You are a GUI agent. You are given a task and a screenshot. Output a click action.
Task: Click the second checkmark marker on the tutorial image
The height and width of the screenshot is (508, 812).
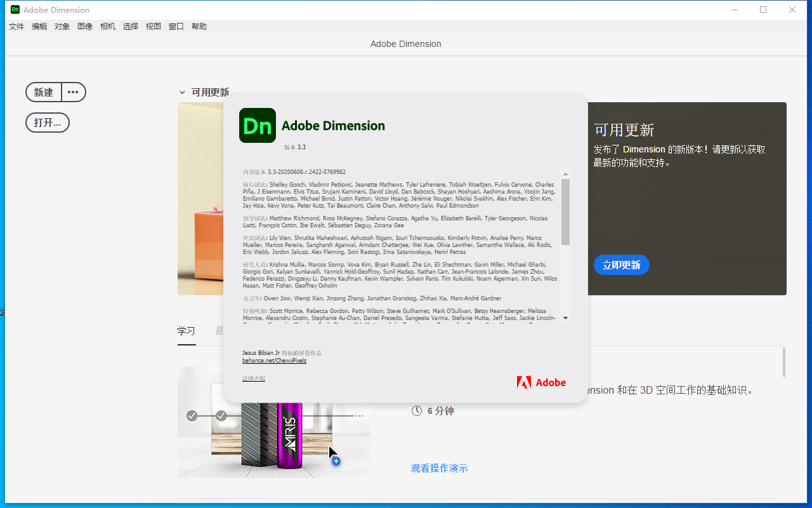click(221, 415)
